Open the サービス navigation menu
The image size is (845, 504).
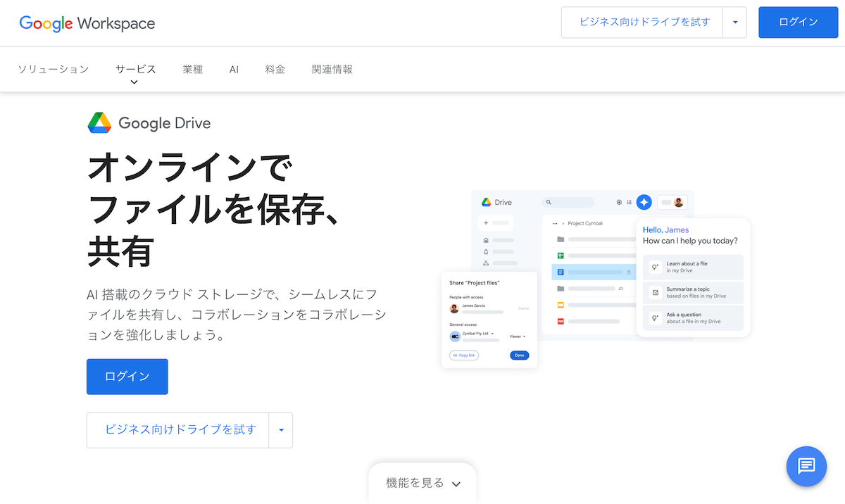(136, 69)
